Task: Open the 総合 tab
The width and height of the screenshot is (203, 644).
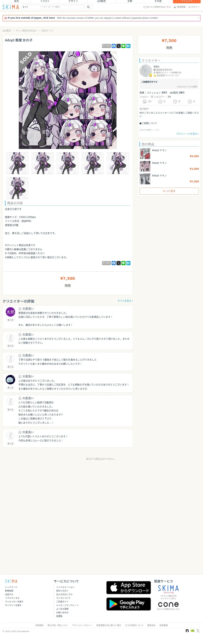Action: pyautogui.click(x=16, y=1)
